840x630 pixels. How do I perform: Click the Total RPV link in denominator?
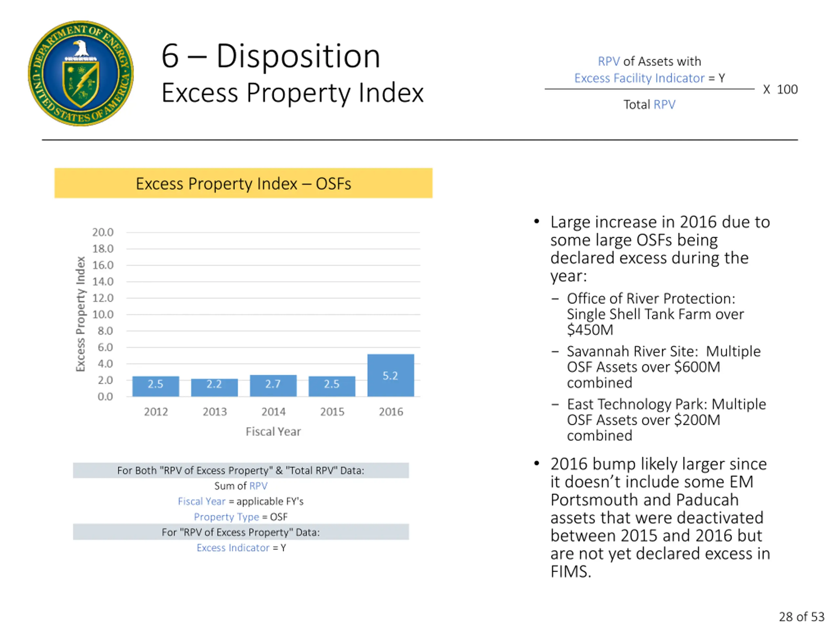click(x=664, y=104)
